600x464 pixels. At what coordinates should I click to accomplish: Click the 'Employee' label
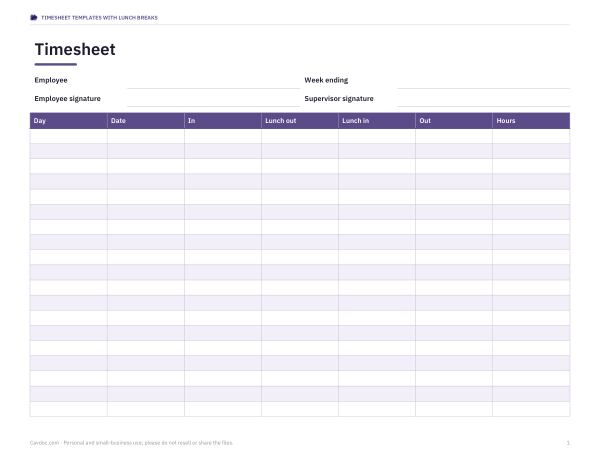[51, 80]
